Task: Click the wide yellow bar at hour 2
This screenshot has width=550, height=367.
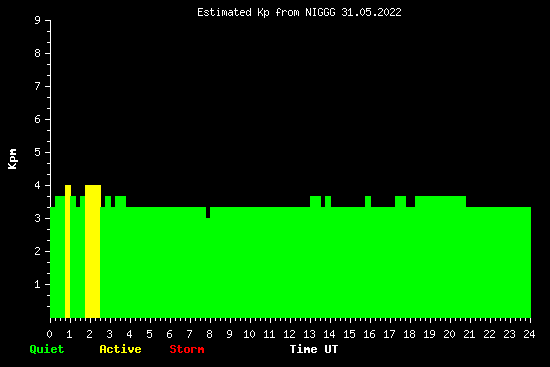Action: pos(93,251)
